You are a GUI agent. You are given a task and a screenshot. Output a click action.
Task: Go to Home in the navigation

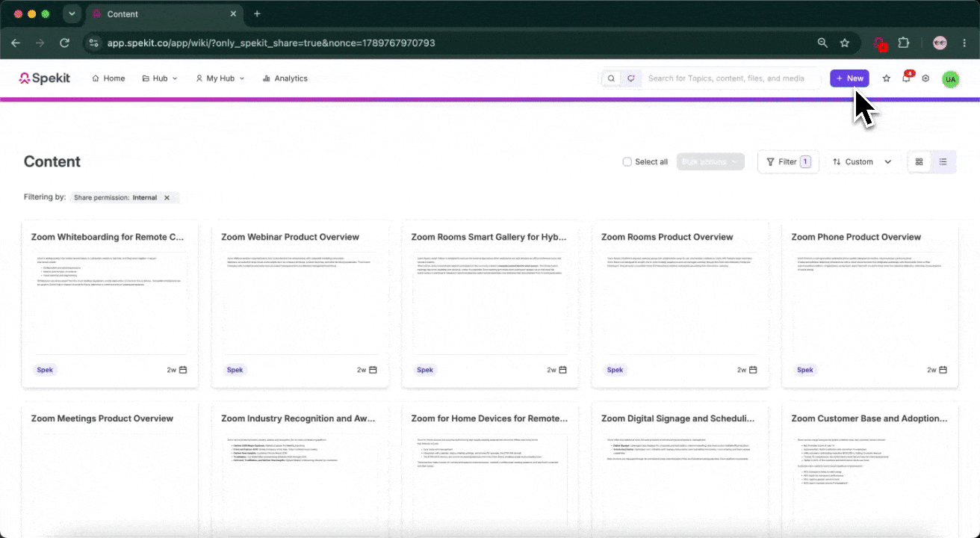[108, 78]
